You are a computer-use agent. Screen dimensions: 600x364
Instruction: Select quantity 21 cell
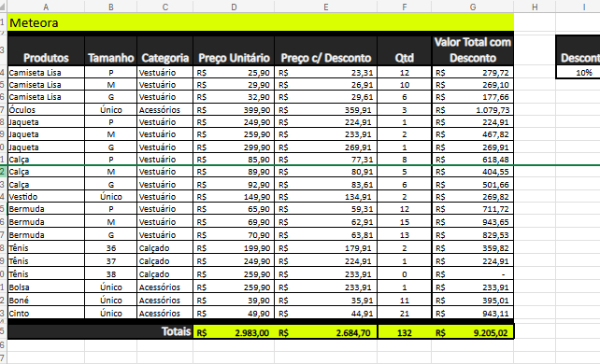[x=405, y=314]
